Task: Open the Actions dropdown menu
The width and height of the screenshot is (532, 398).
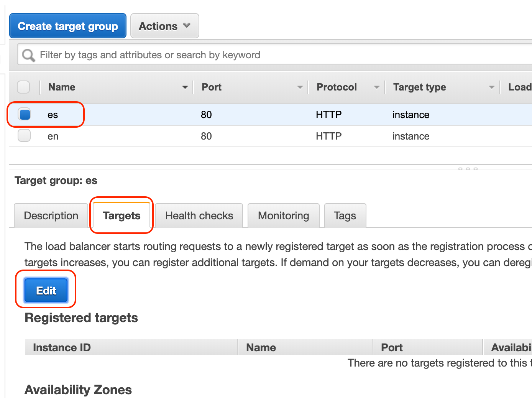Action: pyautogui.click(x=164, y=26)
